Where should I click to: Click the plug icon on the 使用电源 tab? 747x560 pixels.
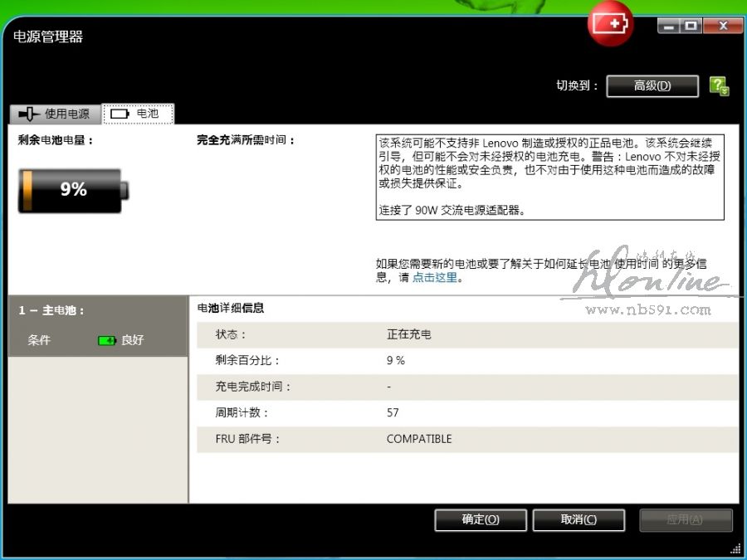click(x=28, y=114)
